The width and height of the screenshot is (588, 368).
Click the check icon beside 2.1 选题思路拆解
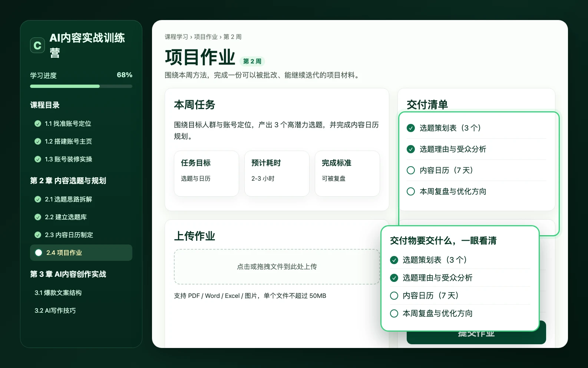(x=38, y=199)
